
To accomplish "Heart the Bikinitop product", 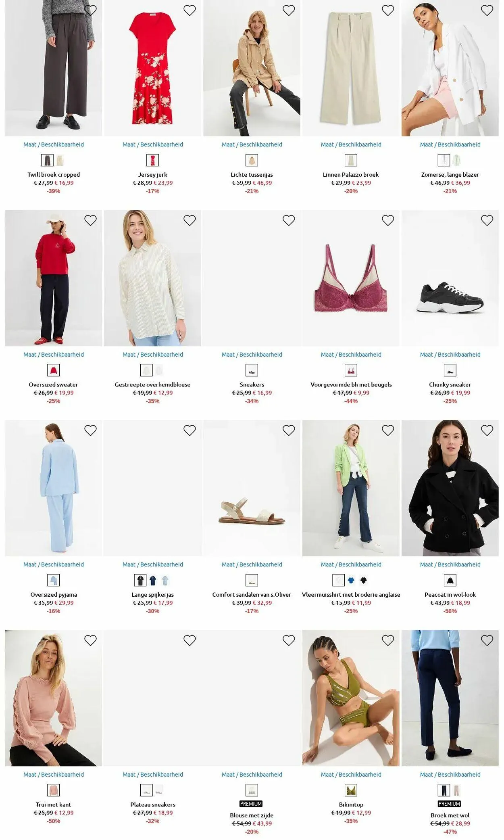I will coord(388,640).
